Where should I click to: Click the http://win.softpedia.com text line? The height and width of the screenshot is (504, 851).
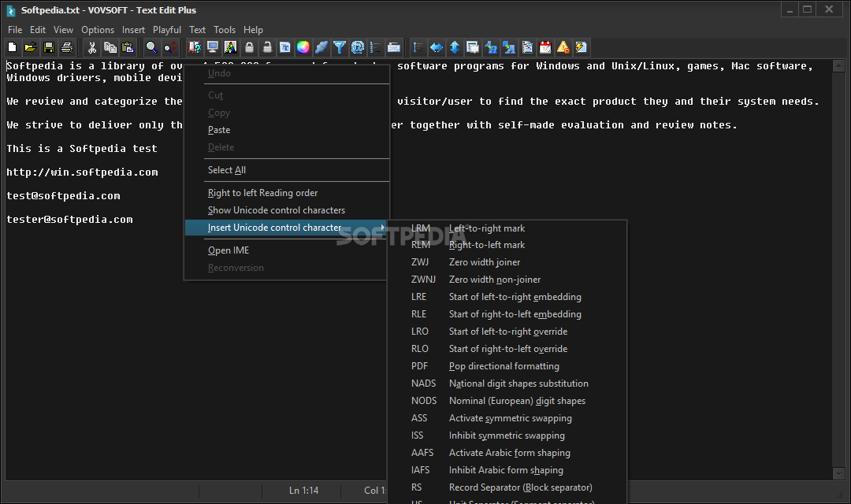[82, 172]
